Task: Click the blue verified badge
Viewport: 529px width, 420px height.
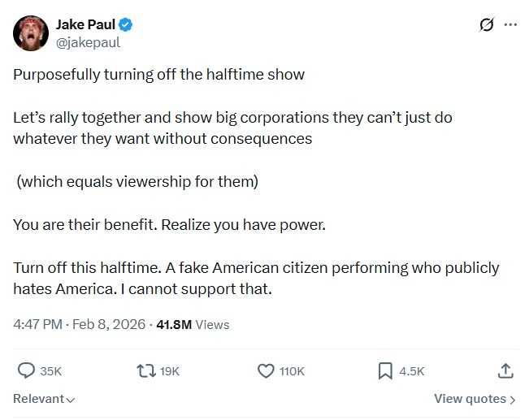Action: [x=127, y=25]
